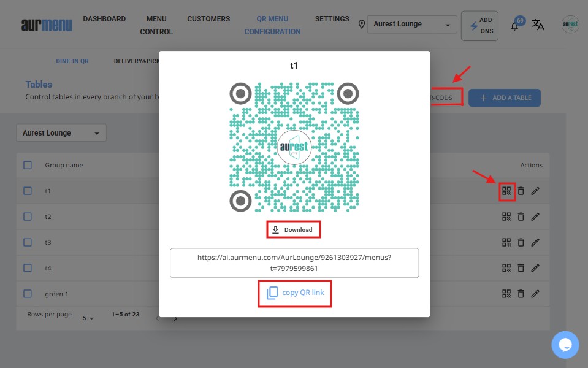Image resolution: width=588 pixels, height=368 pixels.
Task: Edit table t3 using the pencil icon
Action: coord(535,242)
